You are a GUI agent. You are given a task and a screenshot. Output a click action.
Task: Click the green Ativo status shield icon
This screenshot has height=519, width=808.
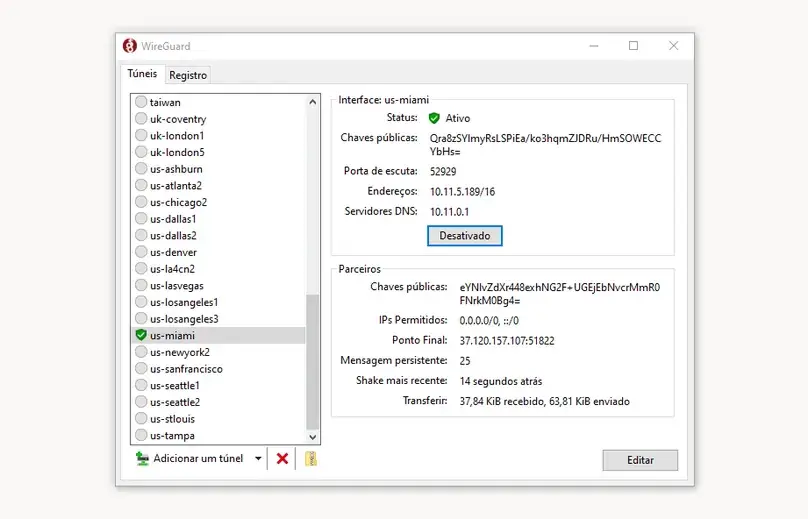(x=434, y=118)
